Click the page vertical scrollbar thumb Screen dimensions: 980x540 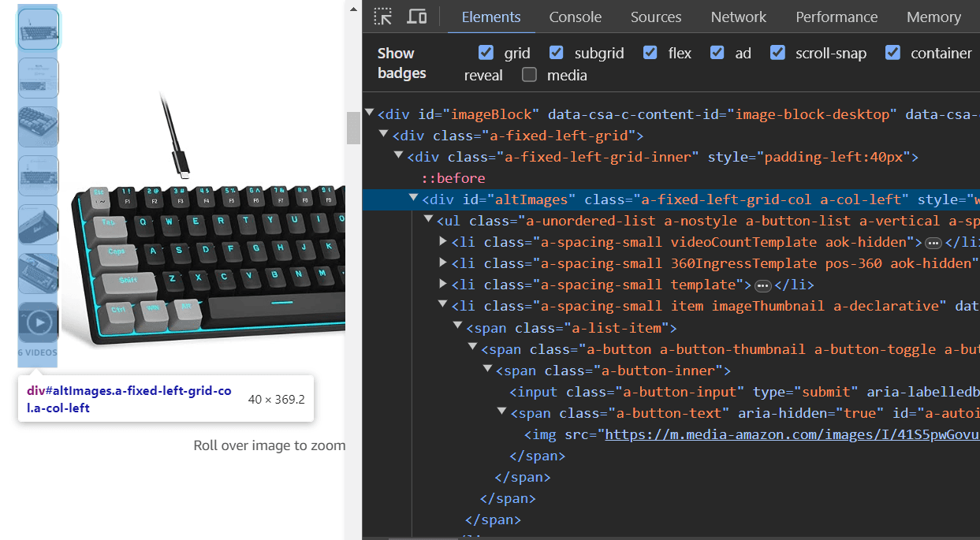[x=353, y=128]
